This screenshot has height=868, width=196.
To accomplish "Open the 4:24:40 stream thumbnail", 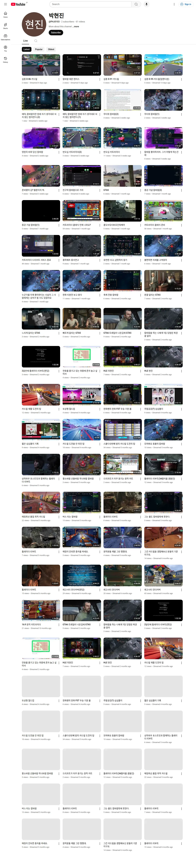I will [163, 537].
